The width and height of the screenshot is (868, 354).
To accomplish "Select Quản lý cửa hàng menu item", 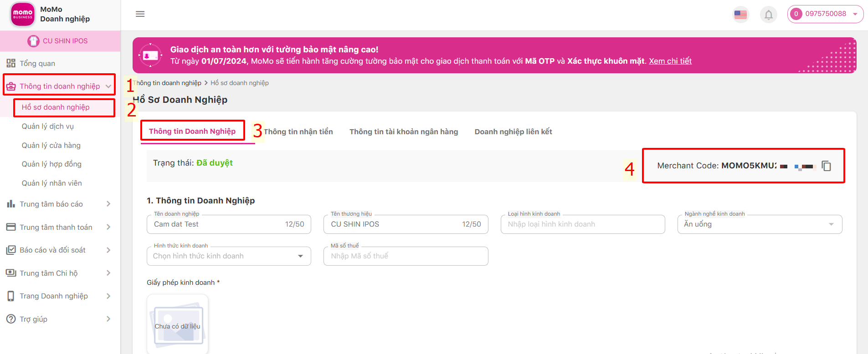I will pyautogui.click(x=51, y=145).
